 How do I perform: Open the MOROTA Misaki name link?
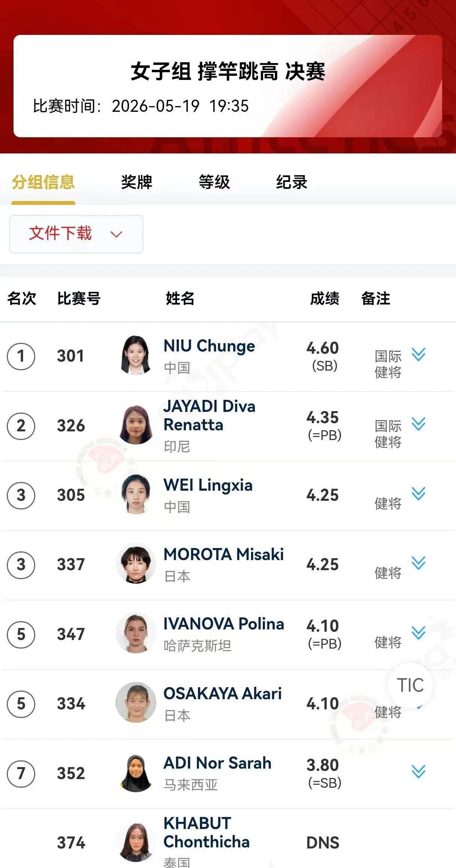224,554
